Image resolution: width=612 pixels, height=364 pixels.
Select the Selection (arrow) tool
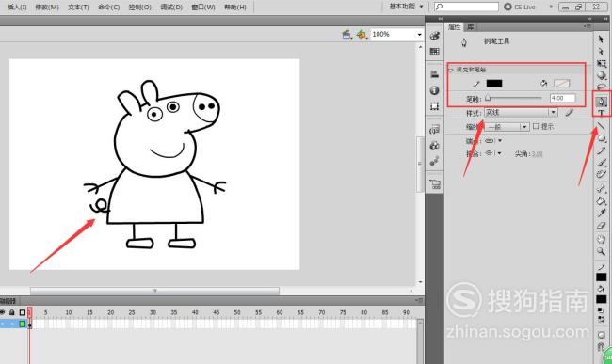[601, 39]
